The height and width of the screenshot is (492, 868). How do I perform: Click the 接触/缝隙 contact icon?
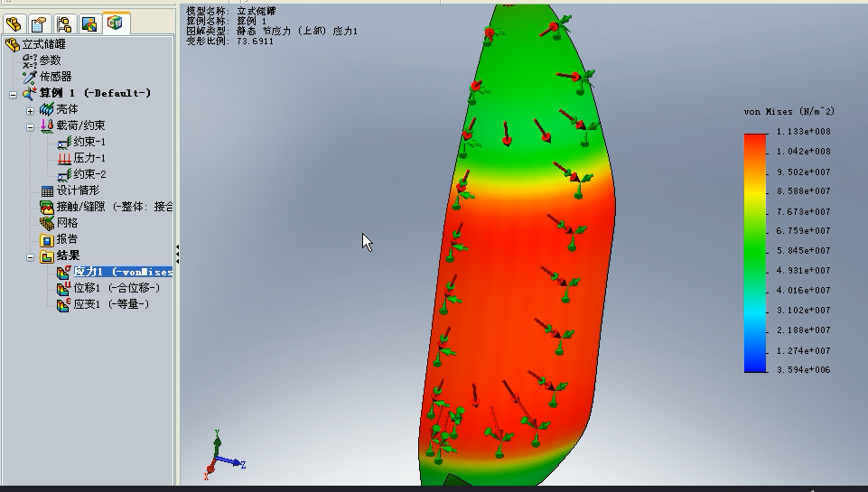click(x=46, y=207)
